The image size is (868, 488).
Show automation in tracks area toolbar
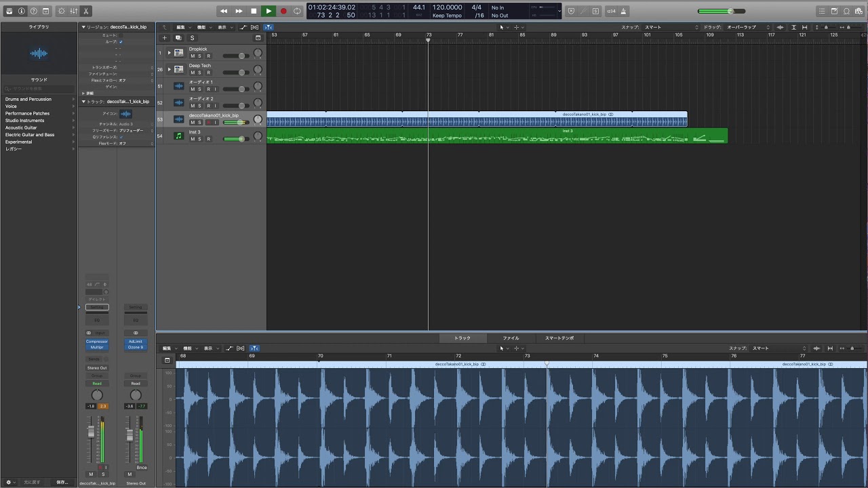(243, 27)
